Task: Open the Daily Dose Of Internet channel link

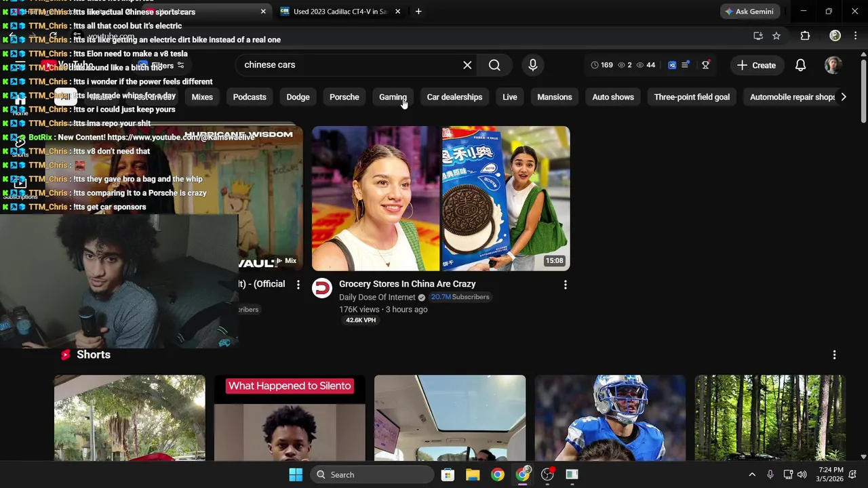Action: [x=377, y=298]
